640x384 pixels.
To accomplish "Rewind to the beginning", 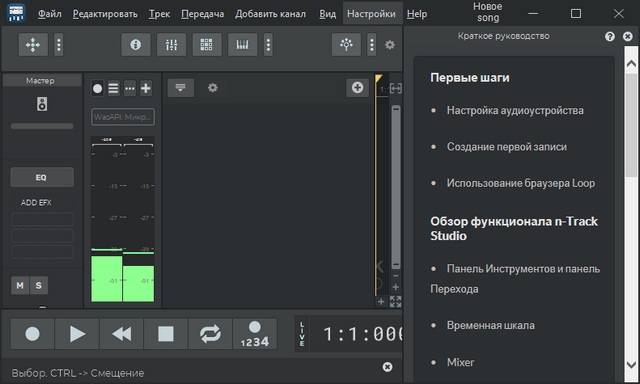I will click(x=122, y=334).
